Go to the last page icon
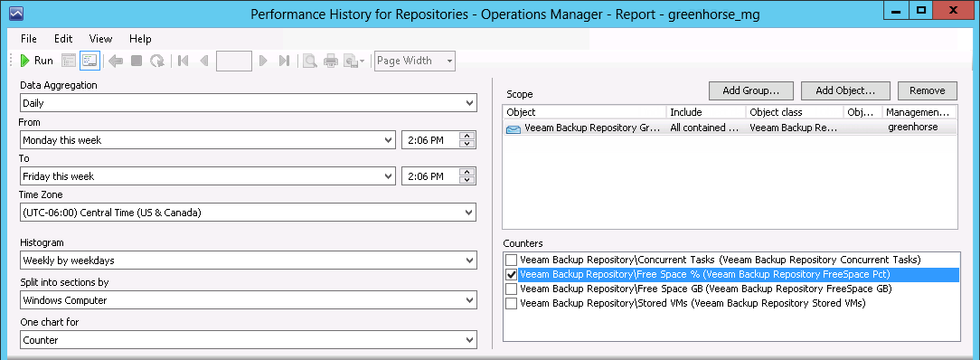The height and width of the screenshot is (360, 980). 284,61
